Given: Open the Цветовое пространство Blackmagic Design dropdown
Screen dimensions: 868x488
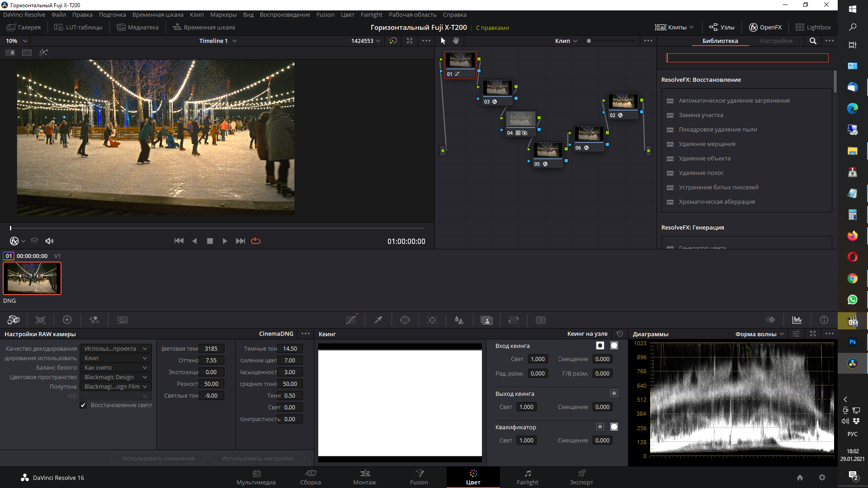Looking at the screenshot, I should tap(116, 377).
